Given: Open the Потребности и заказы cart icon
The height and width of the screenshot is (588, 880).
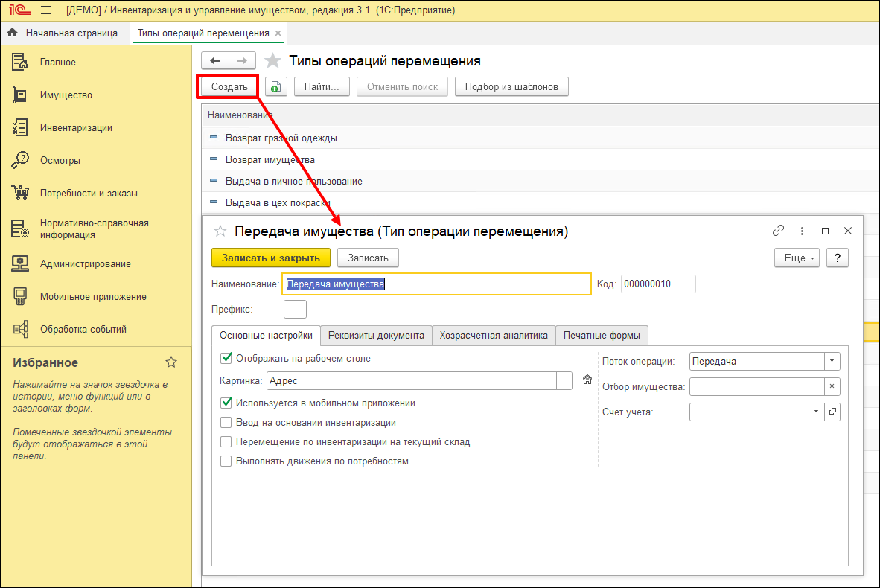Looking at the screenshot, I should tap(19, 193).
